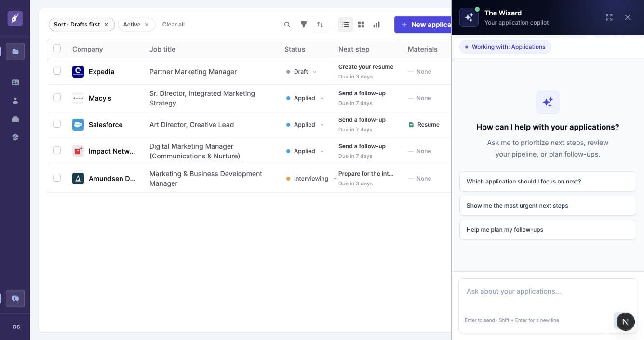The width and height of the screenshot is (644, 340).
Task: Check the Expedia row checkbox
Action: [57, 71]
